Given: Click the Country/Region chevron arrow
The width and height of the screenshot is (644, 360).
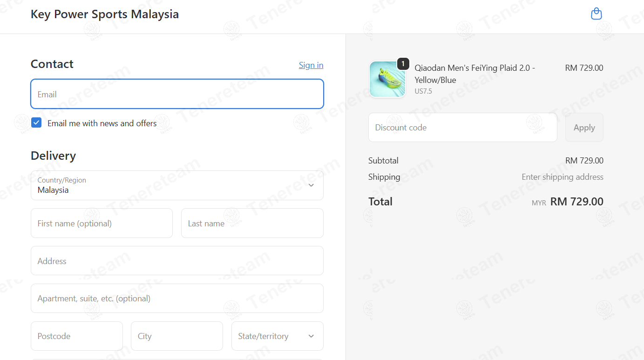Looking at the screenshot, I should pos(311,185).
